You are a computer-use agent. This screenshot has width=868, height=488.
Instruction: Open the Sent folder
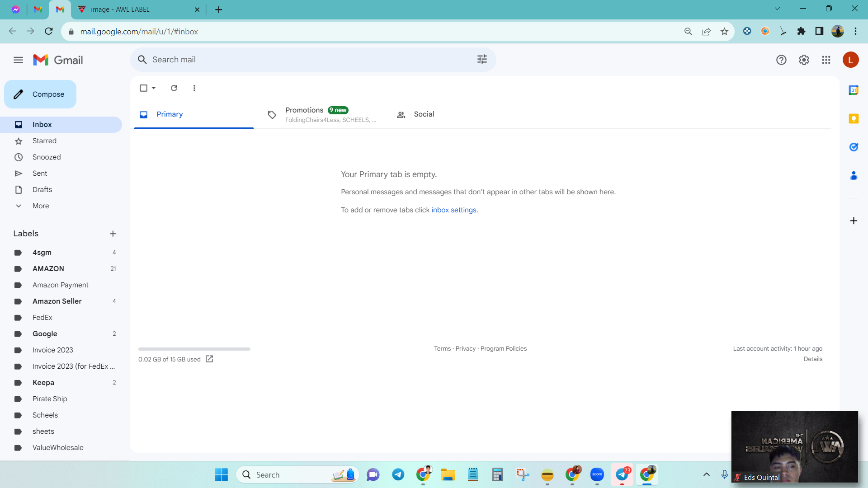pyautogui.click(x=61, y=174)
